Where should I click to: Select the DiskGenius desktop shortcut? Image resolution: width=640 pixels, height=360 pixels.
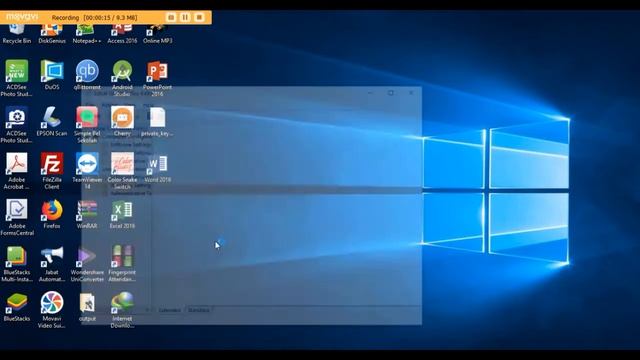point(52,34)
